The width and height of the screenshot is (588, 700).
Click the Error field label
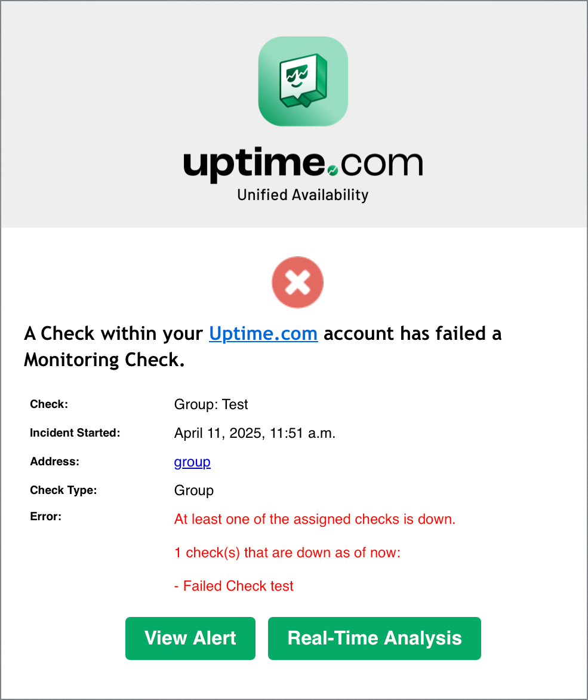(45, 517)
